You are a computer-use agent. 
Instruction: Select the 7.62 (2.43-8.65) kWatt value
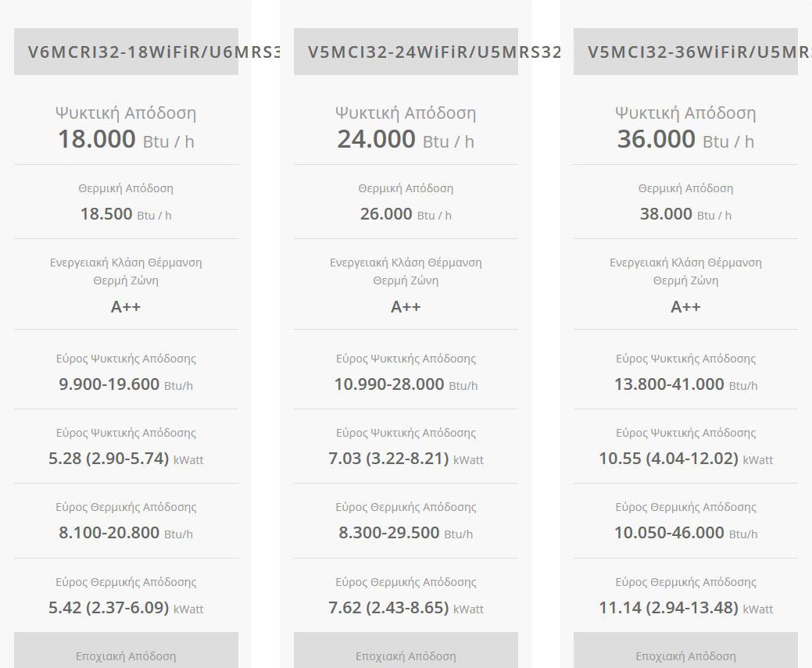pos(406,608)
